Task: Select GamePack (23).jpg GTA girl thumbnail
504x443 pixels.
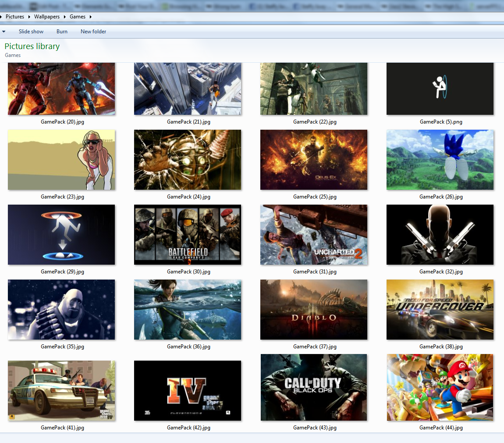Action: (x=61, y=160)
